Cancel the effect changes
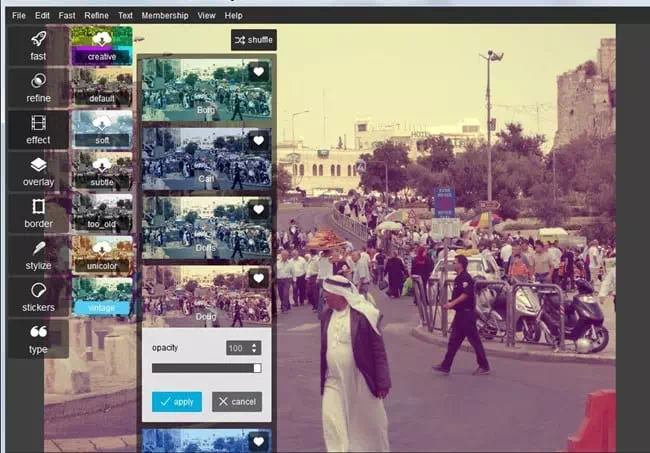Image resolution: width=650 pixels, height=453 pixels. (x=237, y=402)
